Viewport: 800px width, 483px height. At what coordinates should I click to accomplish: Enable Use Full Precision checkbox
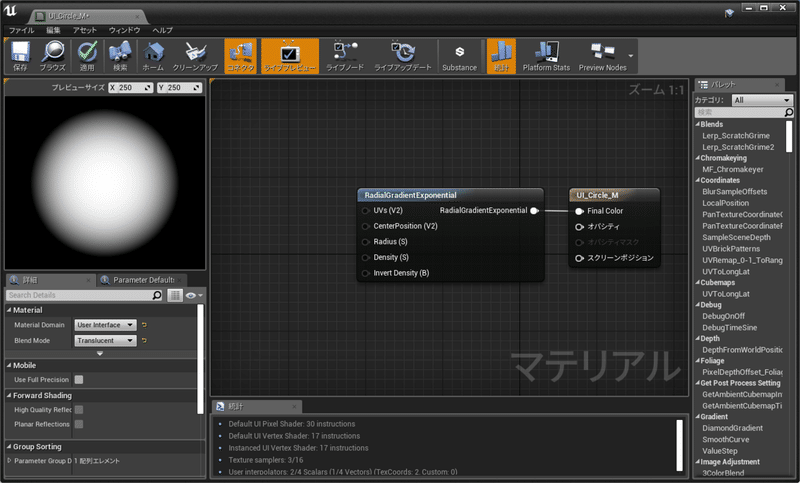[79, 379]
